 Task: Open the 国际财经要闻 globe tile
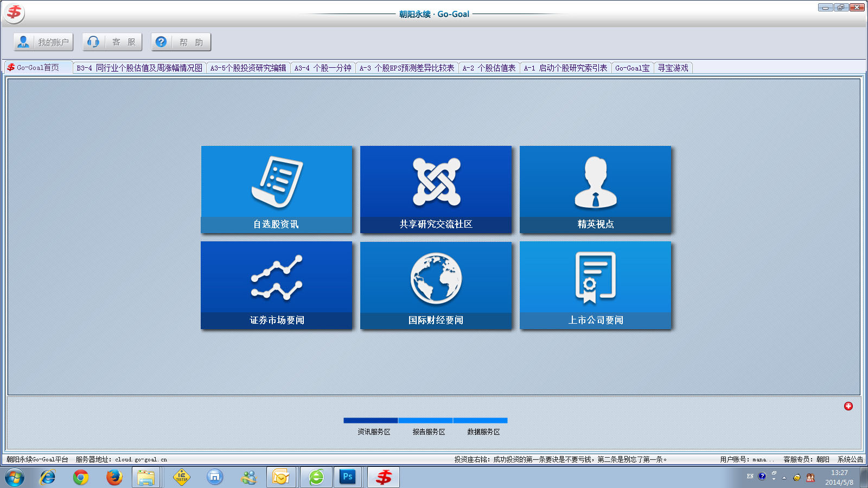tap(436, 285)
